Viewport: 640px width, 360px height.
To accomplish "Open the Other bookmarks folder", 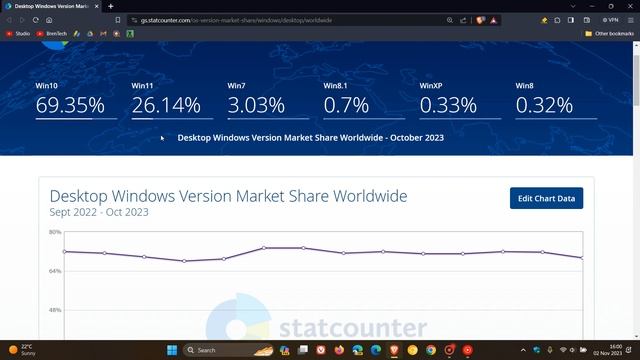I will [609, 34].
